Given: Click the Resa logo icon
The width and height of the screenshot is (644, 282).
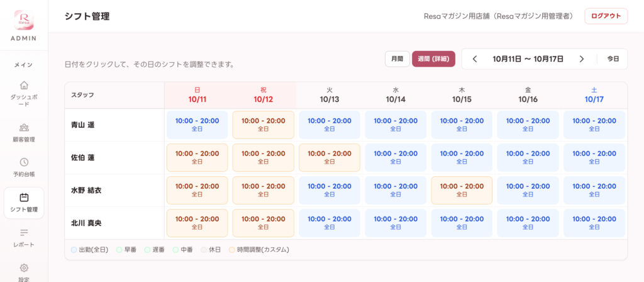Looking at the screenshot, I should click(x=24, y=20).
